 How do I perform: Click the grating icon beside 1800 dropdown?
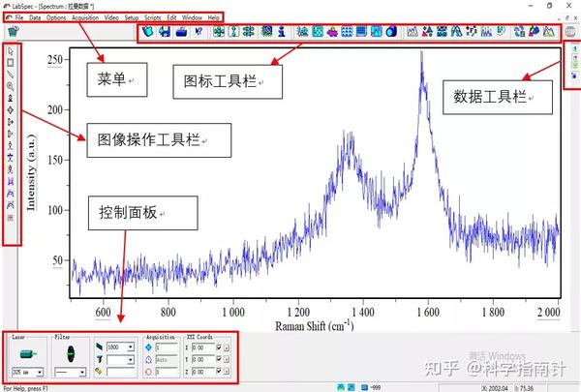pos(100,347)
